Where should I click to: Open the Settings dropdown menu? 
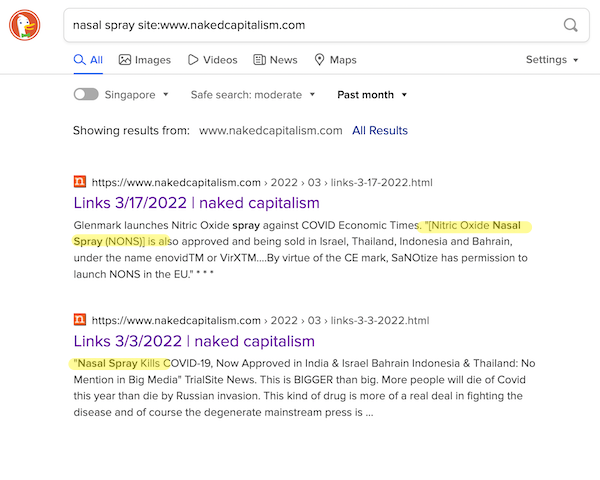pos(552,60)
